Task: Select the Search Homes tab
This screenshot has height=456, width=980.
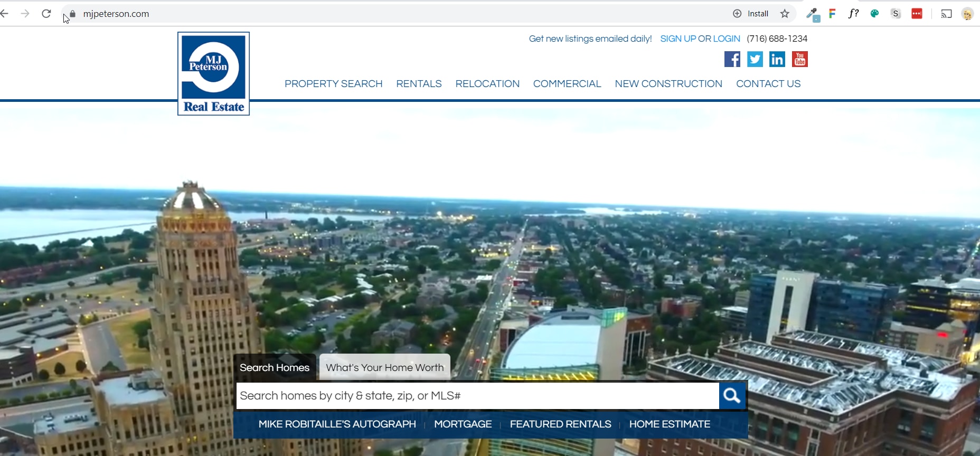Action: click(275, 367)
